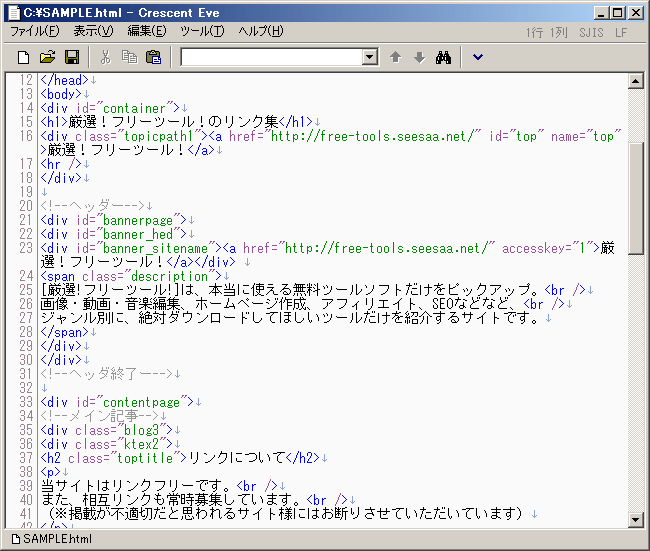Click inside the search text field
The image size is (650, 551).
tap(272, 57)
